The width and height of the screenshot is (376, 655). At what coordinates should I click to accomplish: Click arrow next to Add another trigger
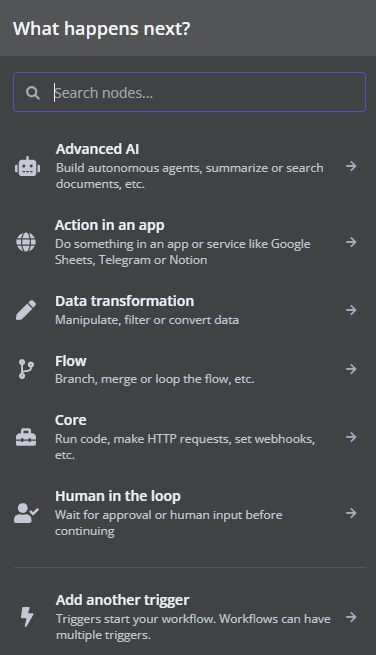coord(351,617)
